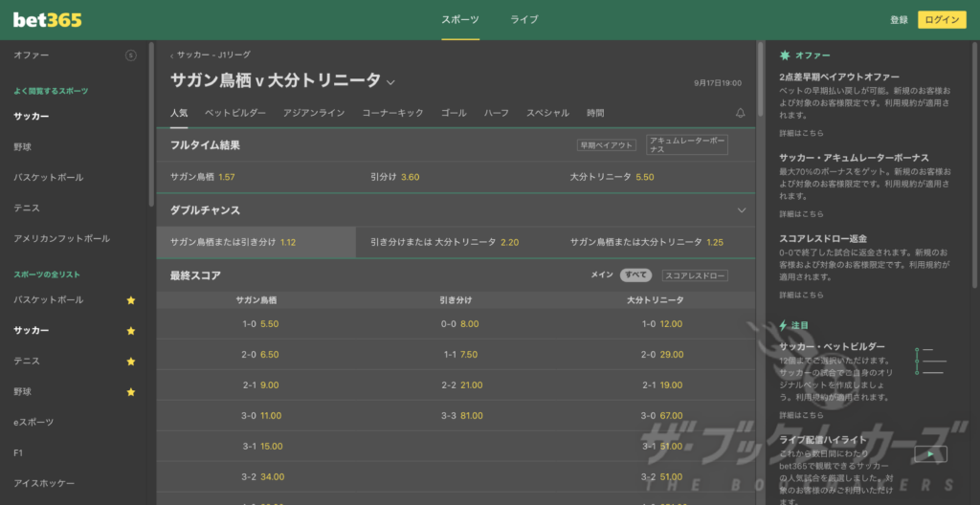Play the live stream highlight video icon
Viewport: 980px width, 505px height.
[930, 454]
